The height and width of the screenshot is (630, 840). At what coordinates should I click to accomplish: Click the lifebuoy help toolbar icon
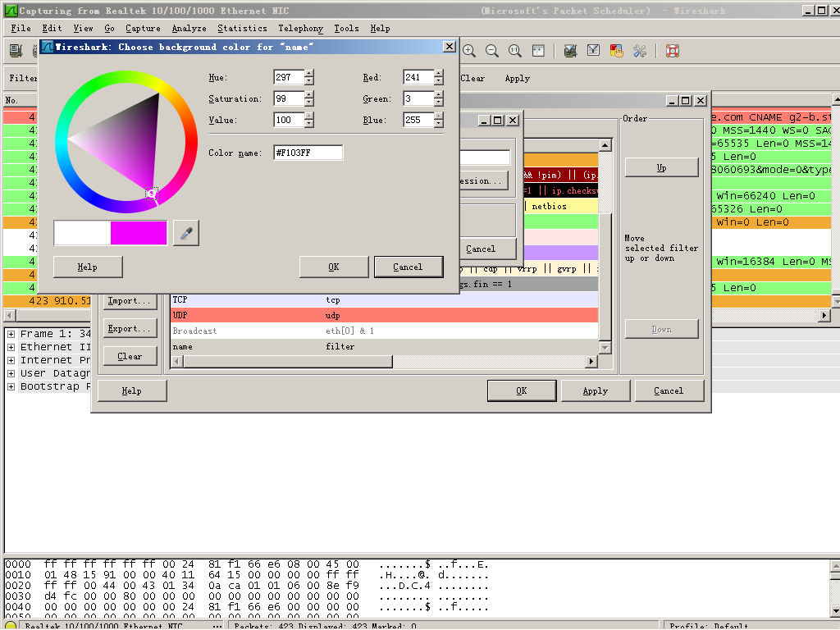coord(673,51)
